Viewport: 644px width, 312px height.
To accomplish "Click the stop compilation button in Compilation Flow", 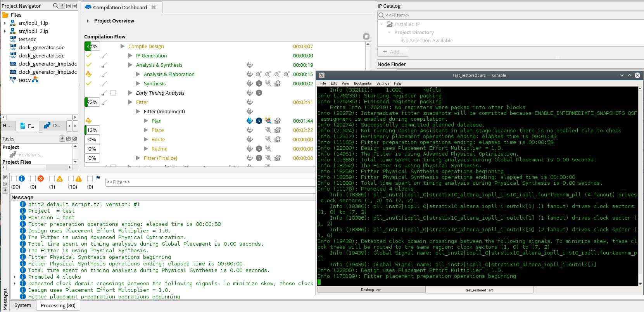I will click(x=366, y=36).
